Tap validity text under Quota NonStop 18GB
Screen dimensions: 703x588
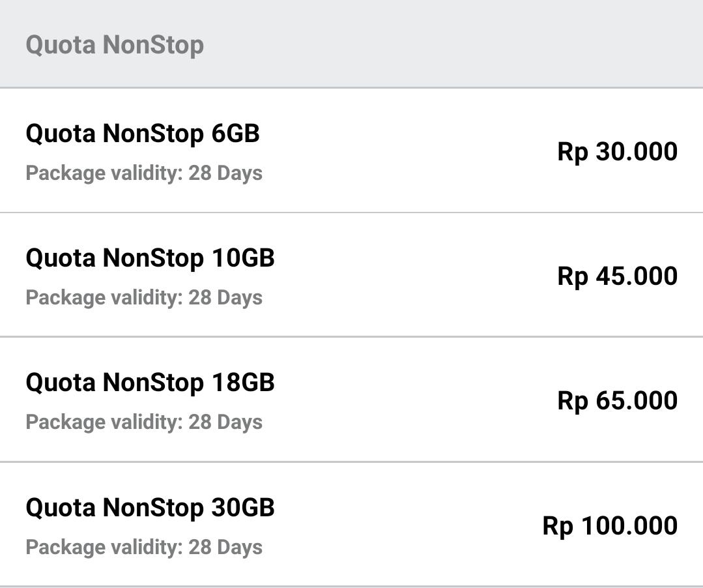pos(143,422)
